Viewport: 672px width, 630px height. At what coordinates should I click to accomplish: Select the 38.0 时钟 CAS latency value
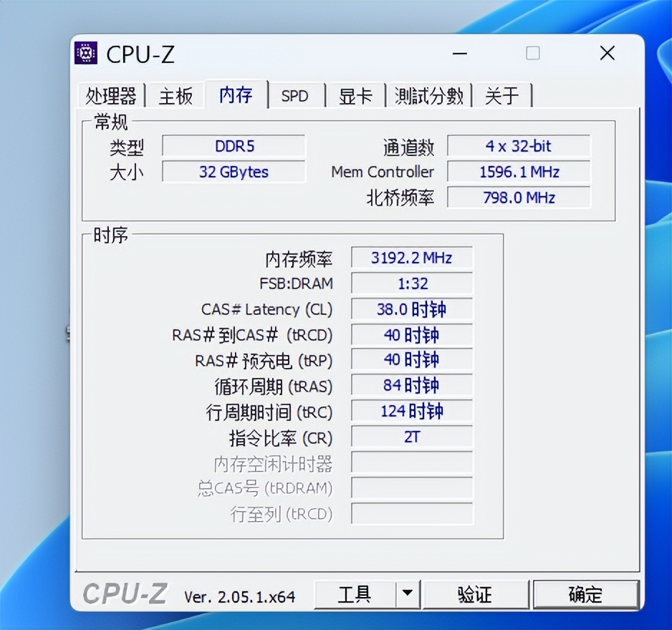(412, 309)
